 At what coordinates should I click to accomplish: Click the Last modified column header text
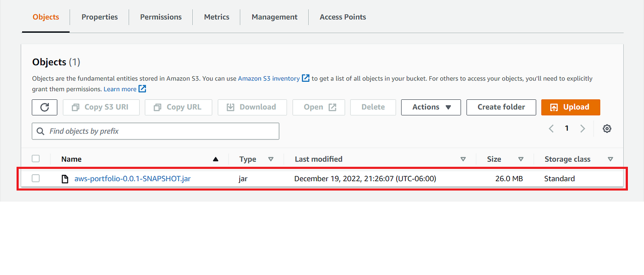319,159
